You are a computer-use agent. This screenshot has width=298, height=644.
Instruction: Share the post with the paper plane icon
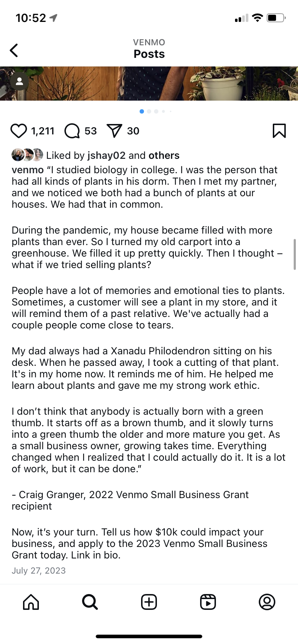pos(114,131)
